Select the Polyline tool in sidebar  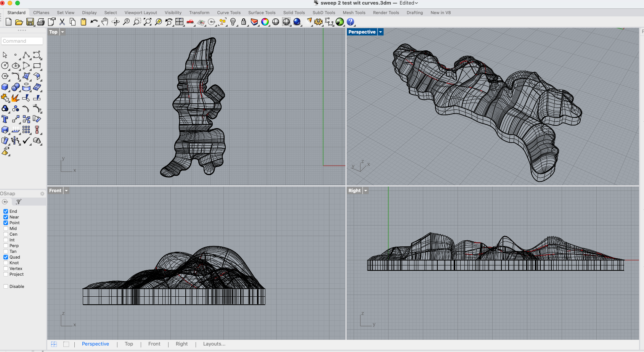pos(26,55)
